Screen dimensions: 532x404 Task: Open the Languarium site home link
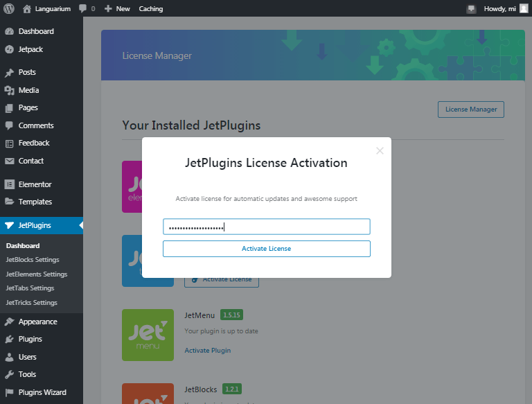[x=46, y=8]
